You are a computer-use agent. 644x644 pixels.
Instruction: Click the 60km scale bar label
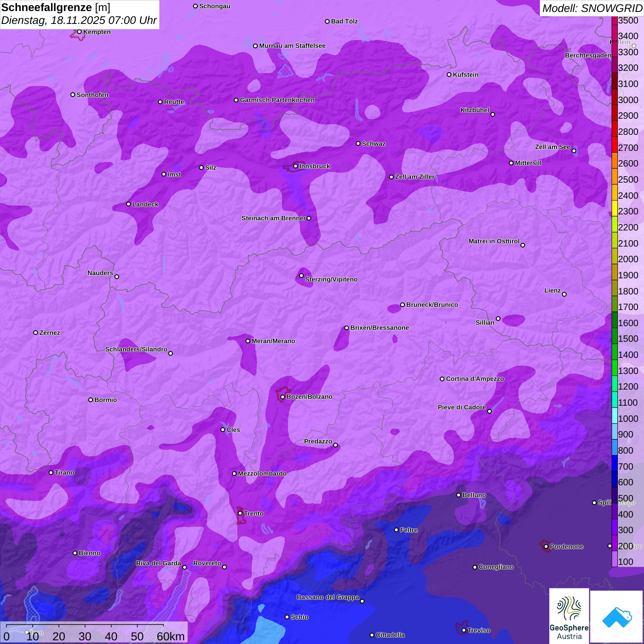pyautogui.click(x=171, y=636)
